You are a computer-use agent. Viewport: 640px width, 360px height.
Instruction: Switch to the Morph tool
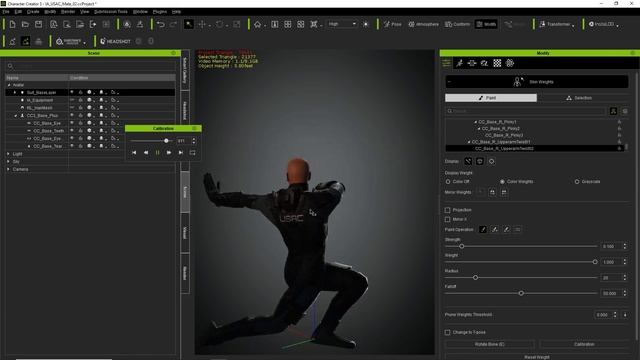point(486,24)
